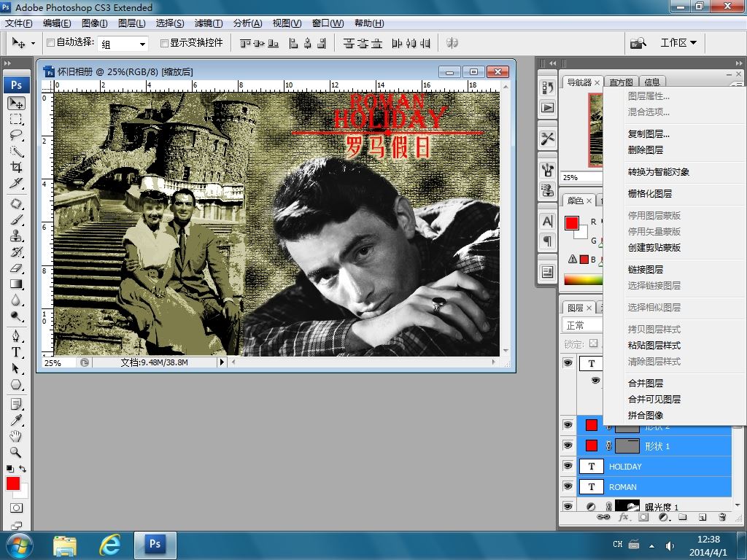Toggle visibility of the top text layer
Image resolution: width=747 pixels, height=560 pixels.
tap(568, 363)
